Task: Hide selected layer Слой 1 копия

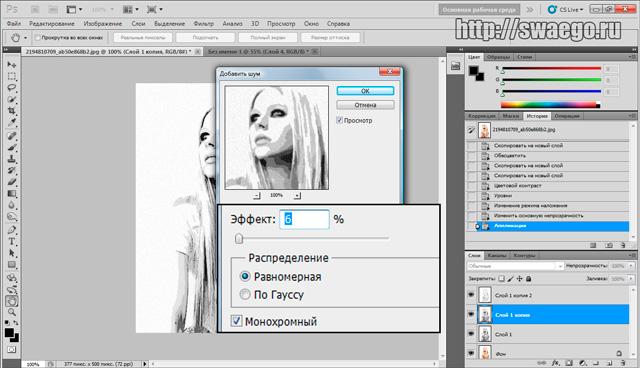Action: coord(471,315)
